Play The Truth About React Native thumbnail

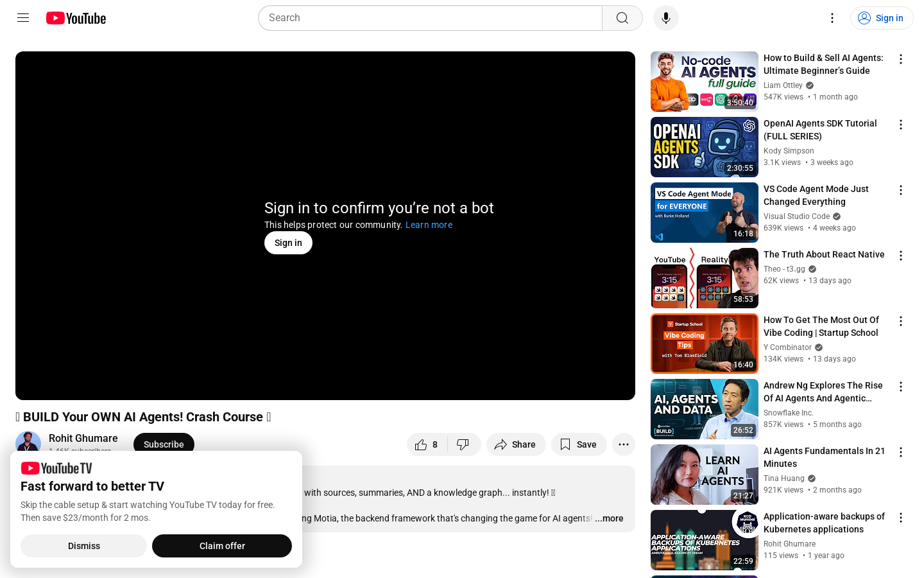(x=705, y=278)
